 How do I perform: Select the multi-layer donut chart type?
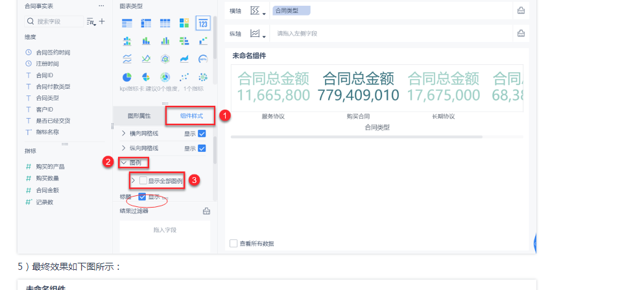point(165,77)
